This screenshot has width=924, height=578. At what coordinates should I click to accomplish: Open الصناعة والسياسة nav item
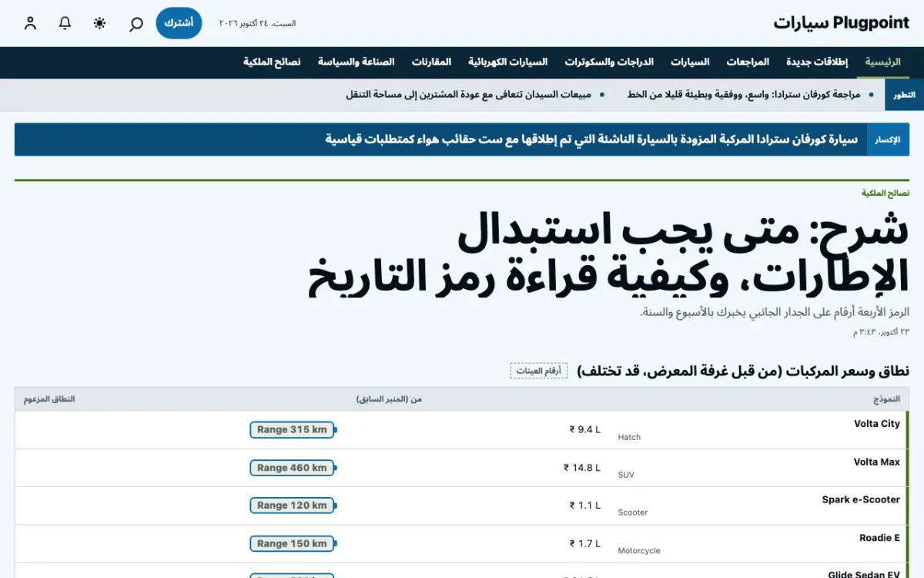[356, 62]
